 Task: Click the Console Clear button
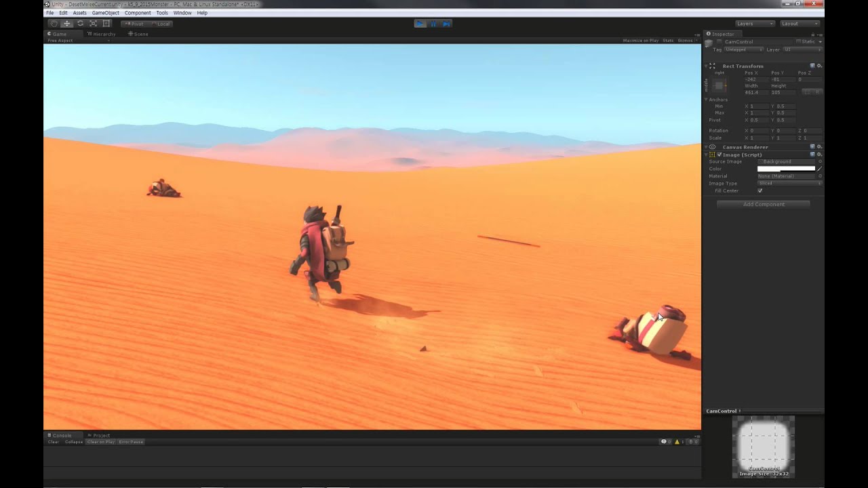(54, 442)
